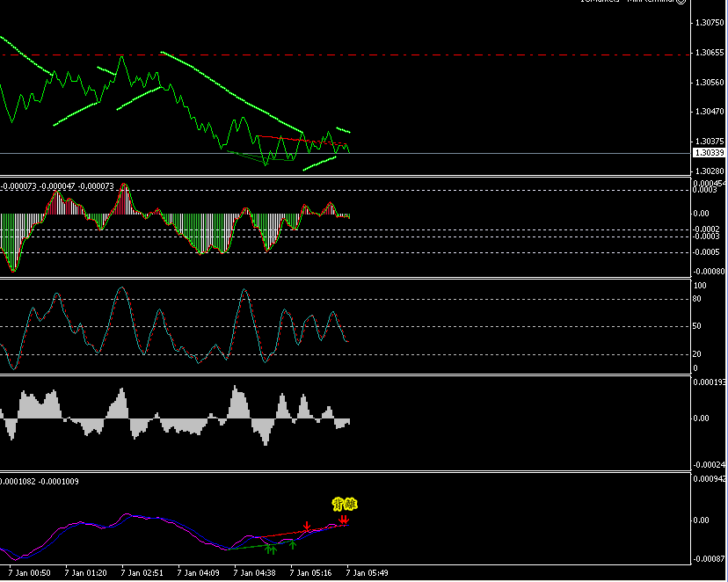Click the 7 Jan 00:50 time label
The width and height of the screenshot is (728, 582).
[x=29, y=573]
